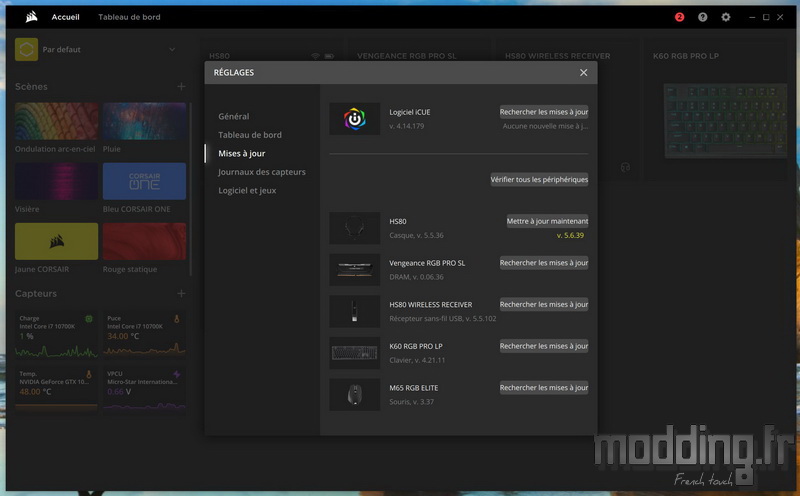Click the HS80 Wireless Receiver dongle icon

(x=355, y=311)
